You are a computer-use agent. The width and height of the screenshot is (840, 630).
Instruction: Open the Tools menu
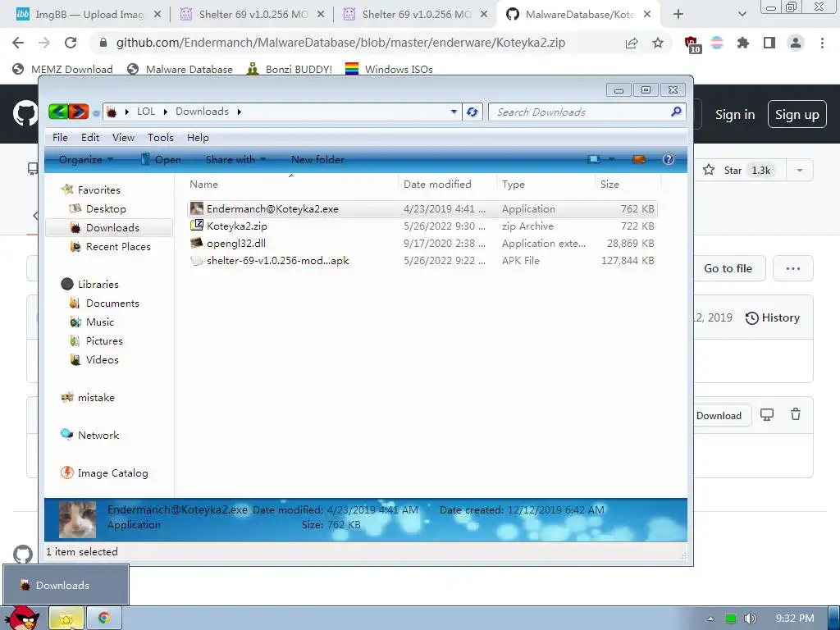click(x=161, y=138)
